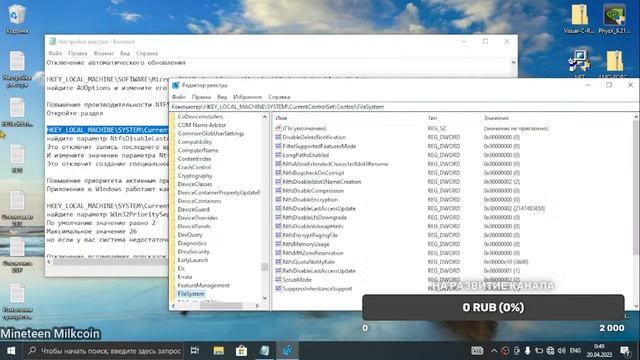Click the microphone tray icon
Viewport: 640px width, 360px height.
pyautogui.click(x=528, y=351)
